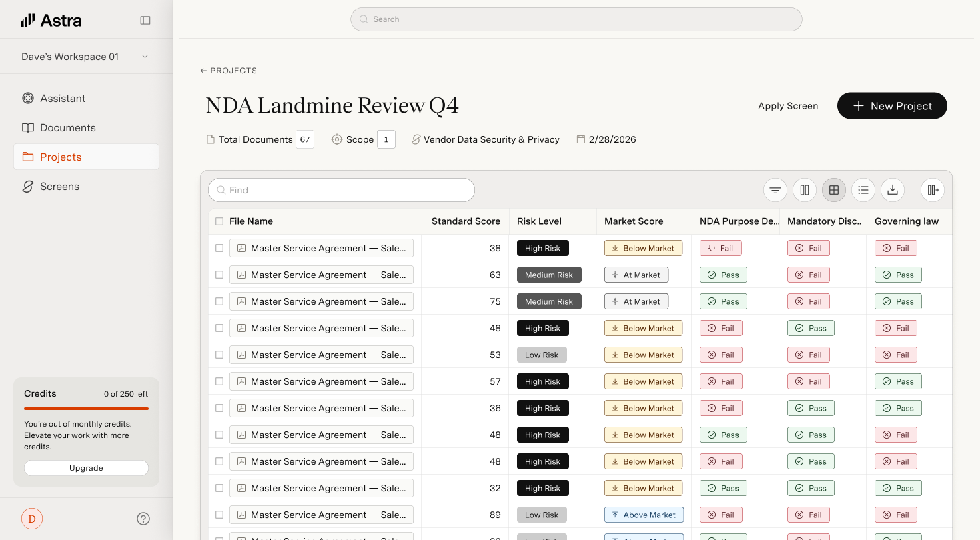Focus the top Search field
The image size is (980, 540).
coord(576,19)
